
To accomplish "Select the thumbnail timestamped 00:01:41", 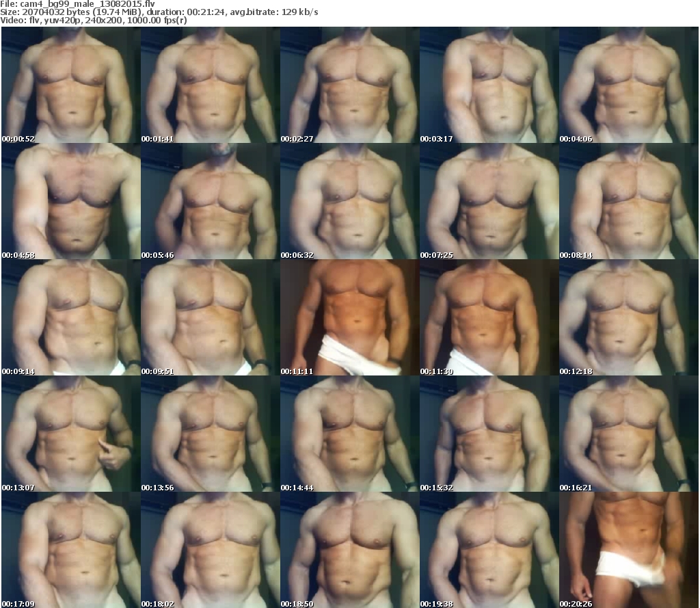I will pos(211,85).
